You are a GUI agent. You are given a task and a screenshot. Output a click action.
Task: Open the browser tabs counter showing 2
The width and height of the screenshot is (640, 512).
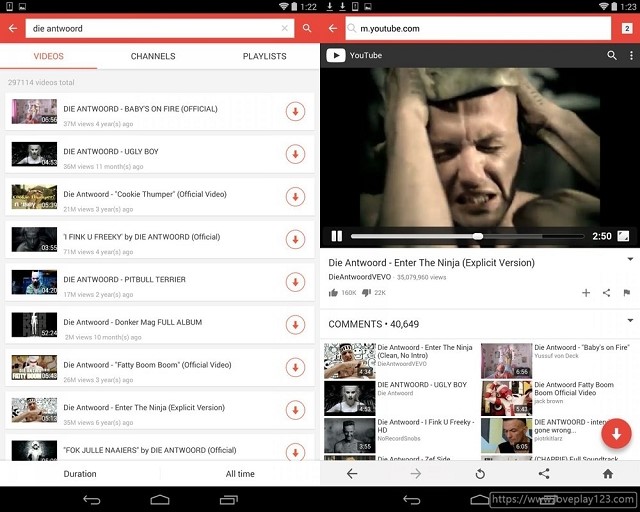pos(627,28)
